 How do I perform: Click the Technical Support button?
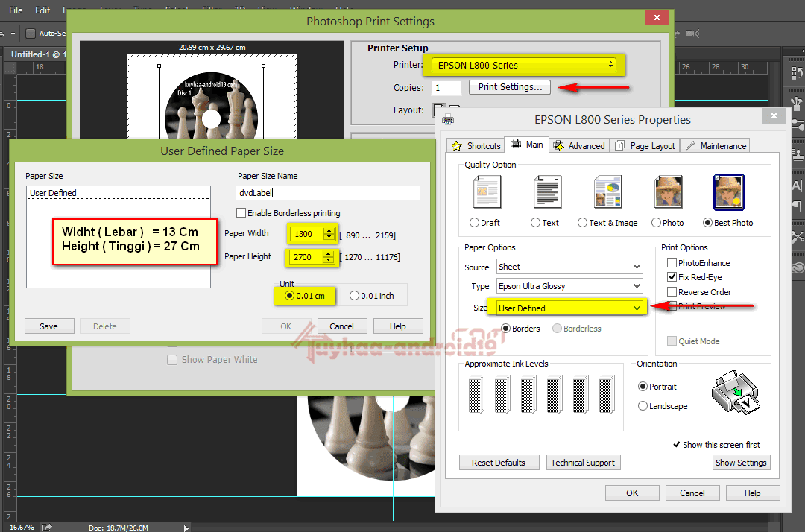[583, 462]
